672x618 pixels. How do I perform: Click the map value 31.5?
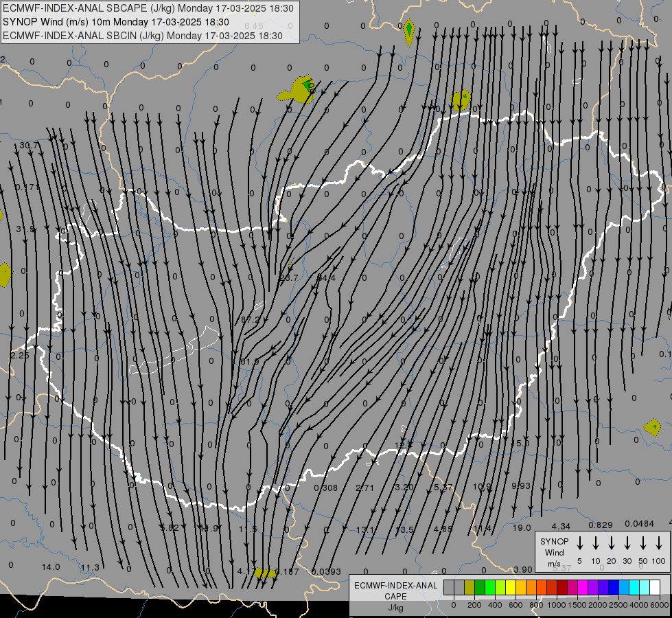pyautogui.click(x=25, y=229)
